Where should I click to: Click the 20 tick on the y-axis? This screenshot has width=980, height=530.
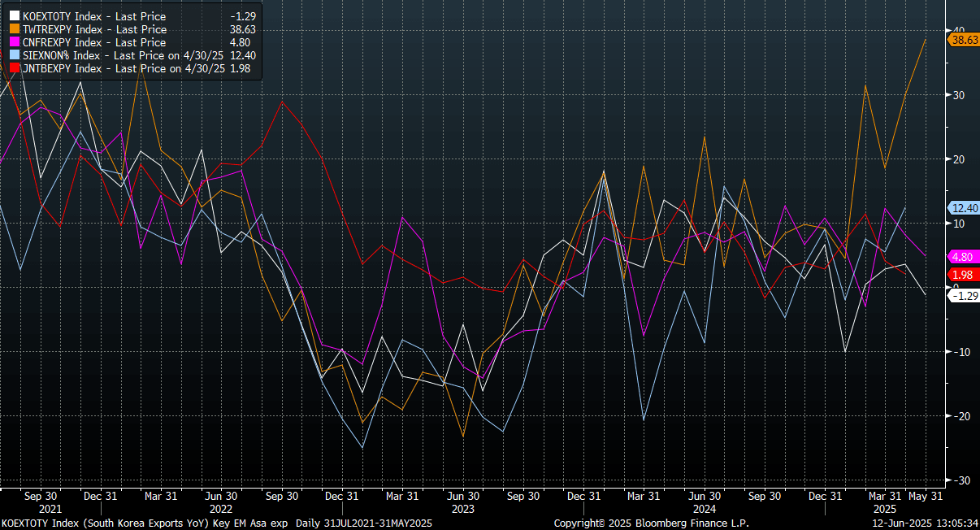[959, 159]
